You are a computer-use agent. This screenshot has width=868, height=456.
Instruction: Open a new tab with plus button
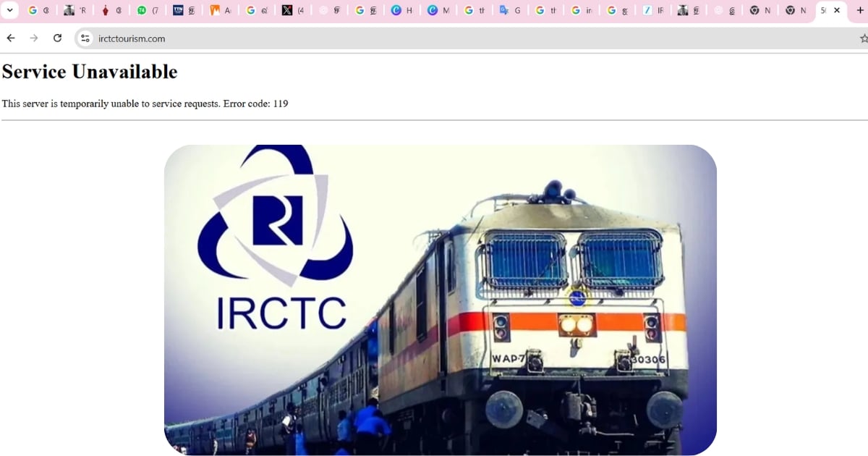click(x=860, y=10)
